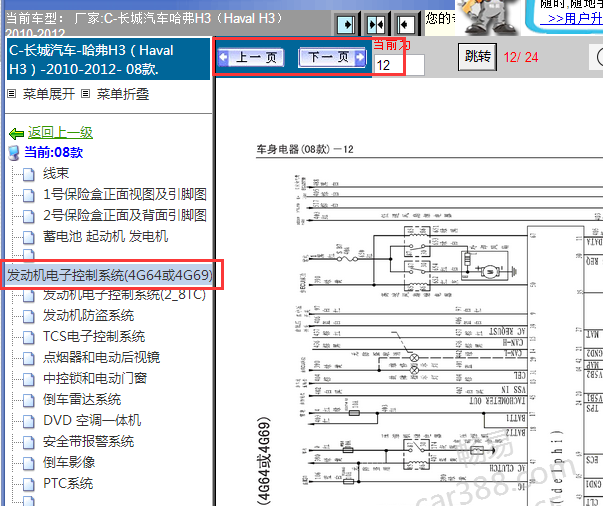Click the diagram title 车身电器(08款)-12
The width and height of the screenshot is (603, 506).
pyautogui.click(x=305, y=149)
